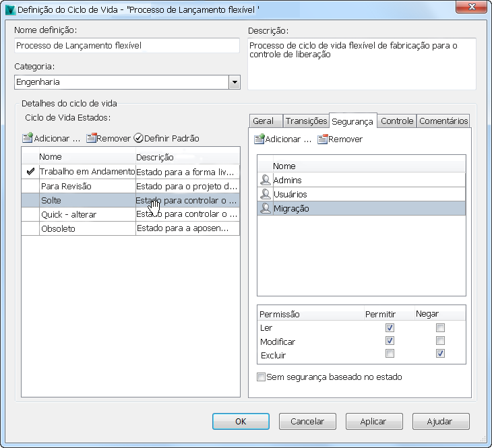
Task: Switch to the Geral tab
Action: click(266, 121)
